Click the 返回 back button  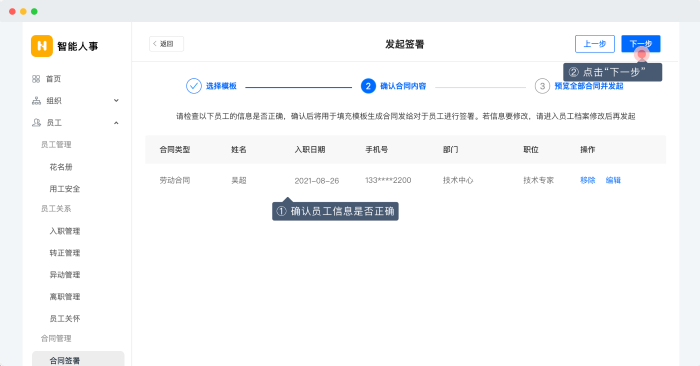(166, 44)
